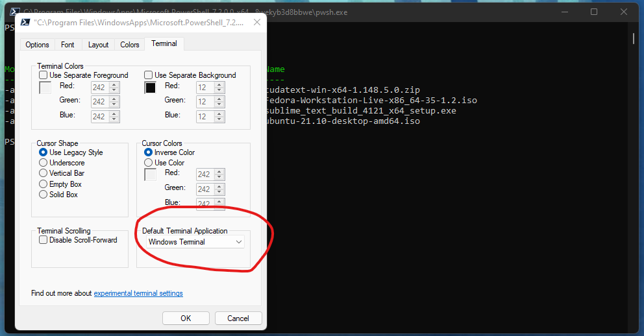Select Inverse Color cursor color option
This screenshot has width=644, height=336.
[148, 152]
